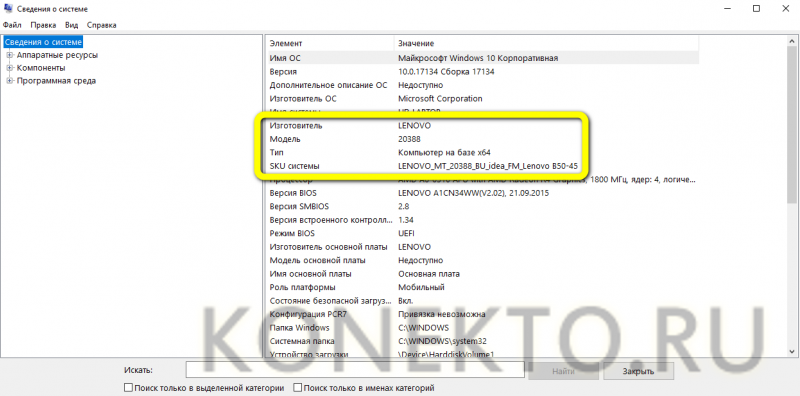800x396 pixels.
Task: Select Сведения о системе tree root
Action: 43,42
